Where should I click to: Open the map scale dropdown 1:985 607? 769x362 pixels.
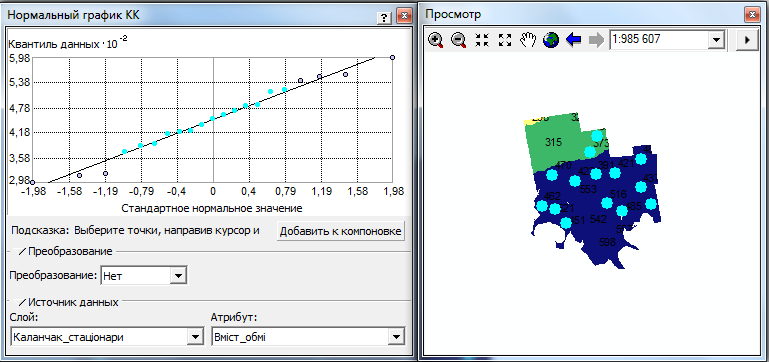tap(717, 40)
